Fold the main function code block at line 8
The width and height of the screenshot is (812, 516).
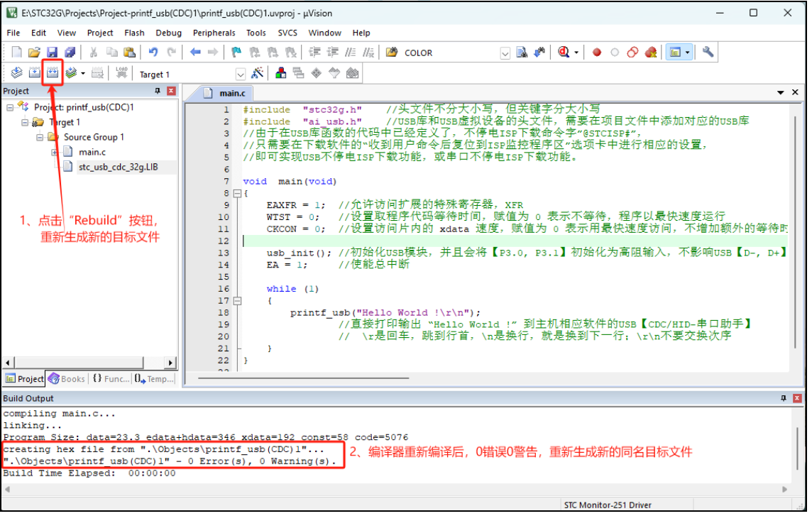[238, 194]
